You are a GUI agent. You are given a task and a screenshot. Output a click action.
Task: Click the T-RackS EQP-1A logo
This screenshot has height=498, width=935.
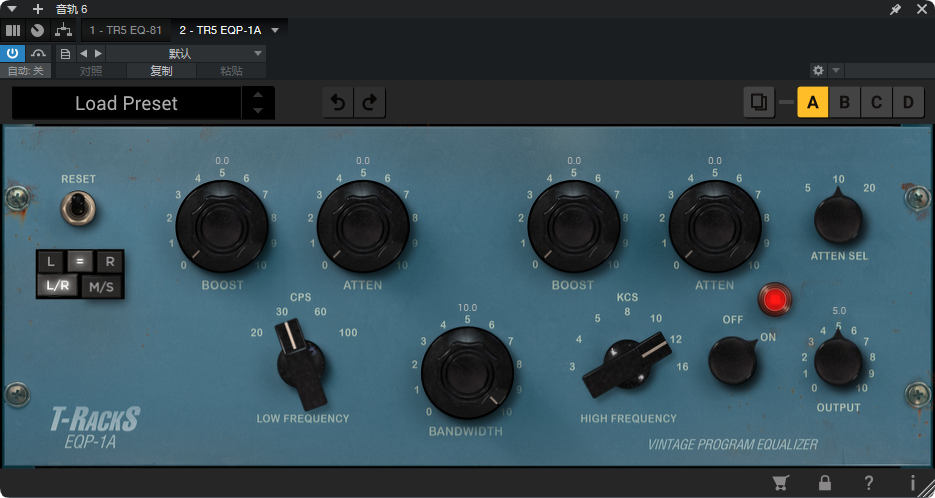coord(94,427)
